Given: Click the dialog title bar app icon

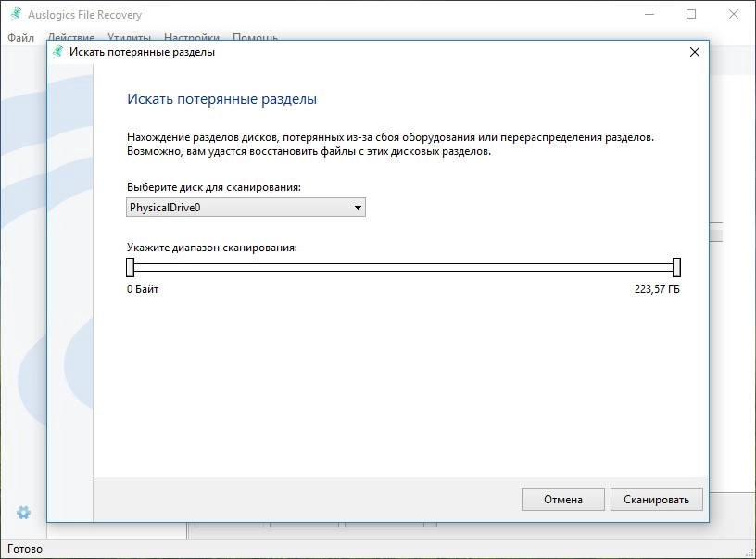Looking at the screenshot, I should [57, 52].
